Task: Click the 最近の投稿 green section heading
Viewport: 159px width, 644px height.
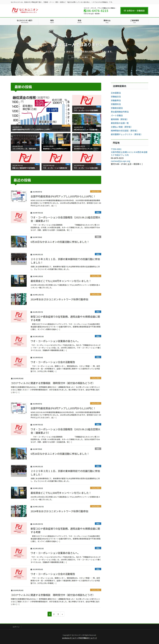Action: coord(56,180)
